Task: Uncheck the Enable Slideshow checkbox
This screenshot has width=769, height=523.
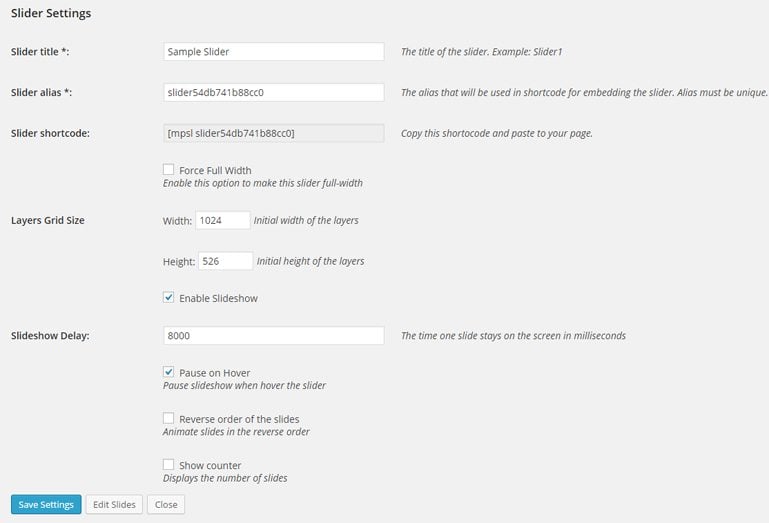Action: coord(169,298)
